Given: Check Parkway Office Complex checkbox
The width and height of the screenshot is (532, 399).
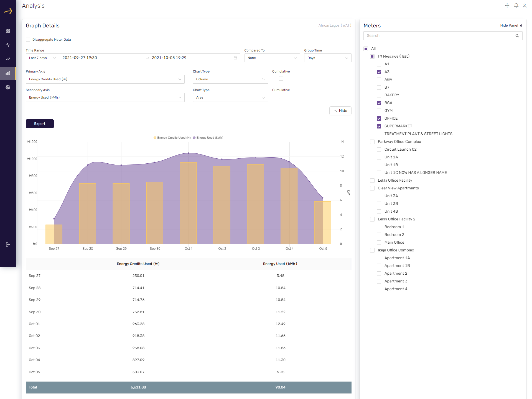Looking at the screenshot, I should tap(372, 142).
